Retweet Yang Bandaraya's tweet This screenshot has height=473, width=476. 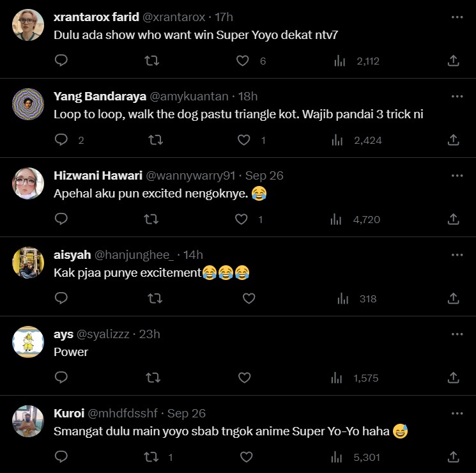[x=155, y=140]
